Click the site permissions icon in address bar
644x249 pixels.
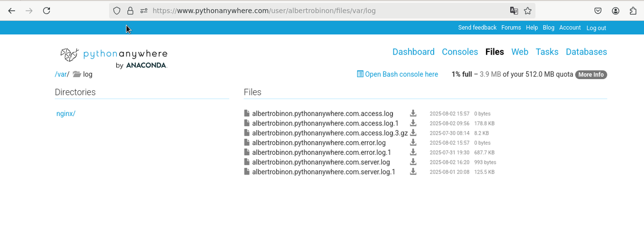144,11
